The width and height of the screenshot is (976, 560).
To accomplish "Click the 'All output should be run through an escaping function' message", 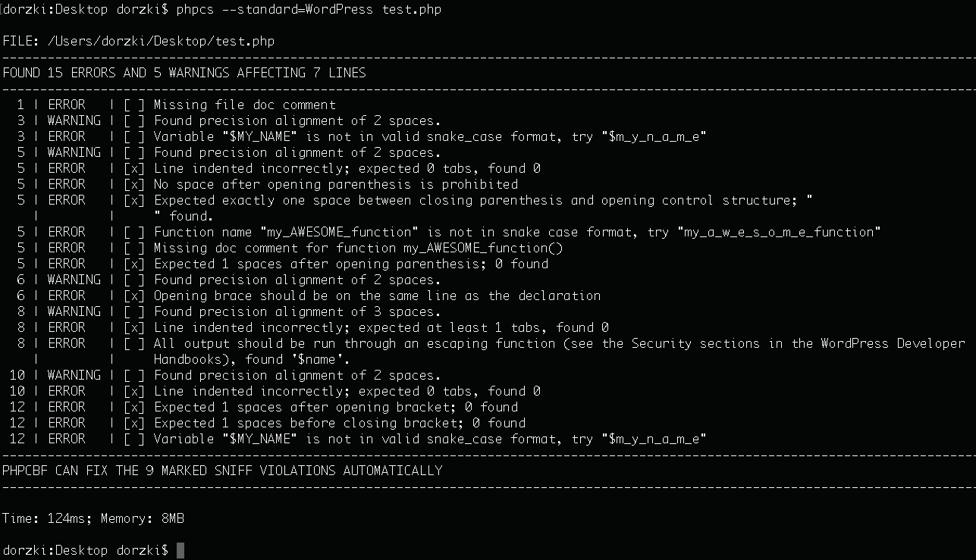I will [559, 351].
